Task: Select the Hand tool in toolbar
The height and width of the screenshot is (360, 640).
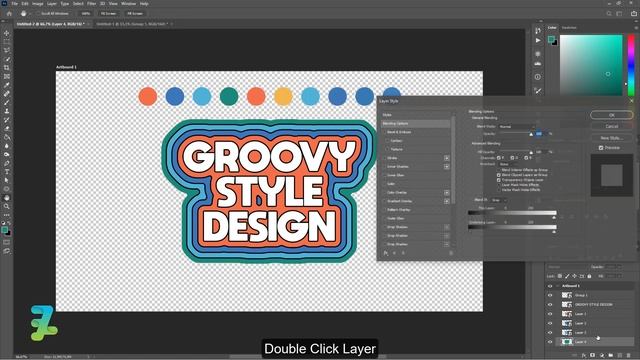Action: [7, 198]
